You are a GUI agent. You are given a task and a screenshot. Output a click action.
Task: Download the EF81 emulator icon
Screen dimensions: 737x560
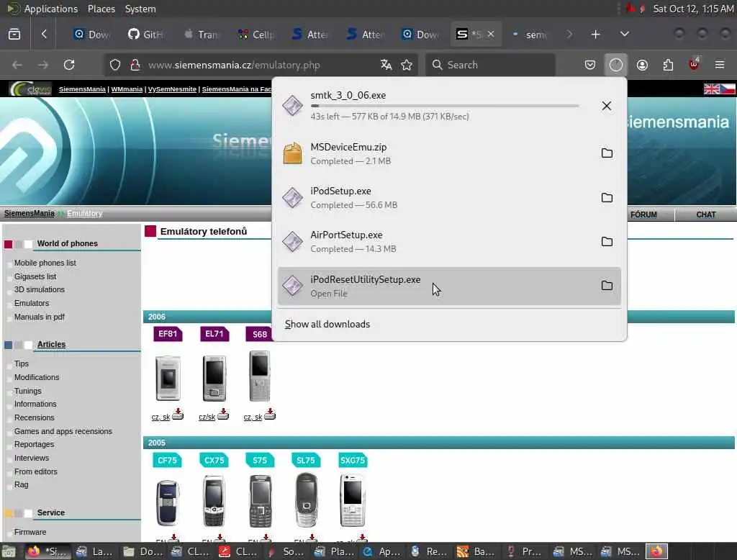click(x=178, y=414)
